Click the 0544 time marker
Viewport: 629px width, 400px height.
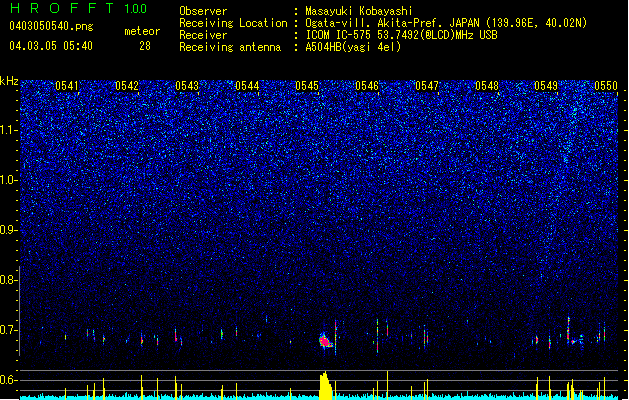click(x=247, y=86)
